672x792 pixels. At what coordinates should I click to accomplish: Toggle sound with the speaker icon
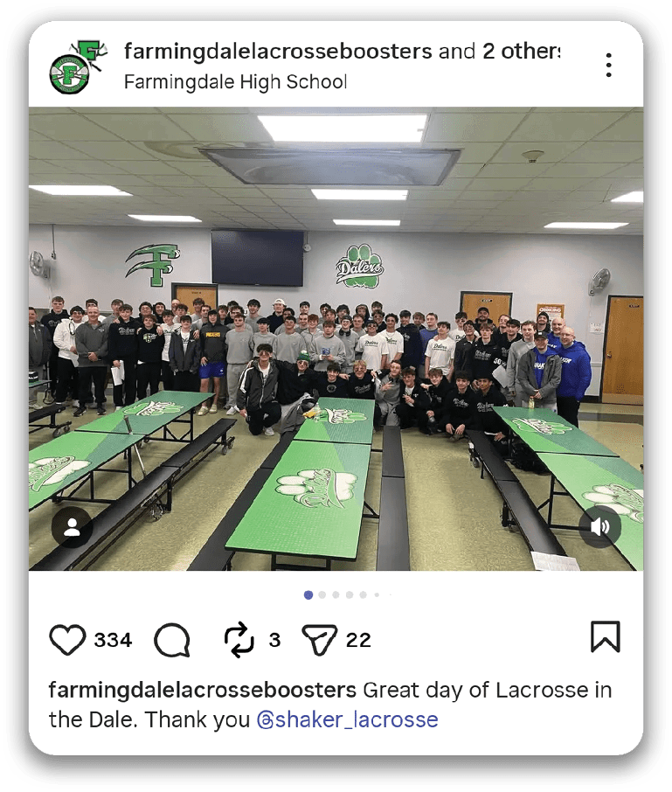click(599, 527)
